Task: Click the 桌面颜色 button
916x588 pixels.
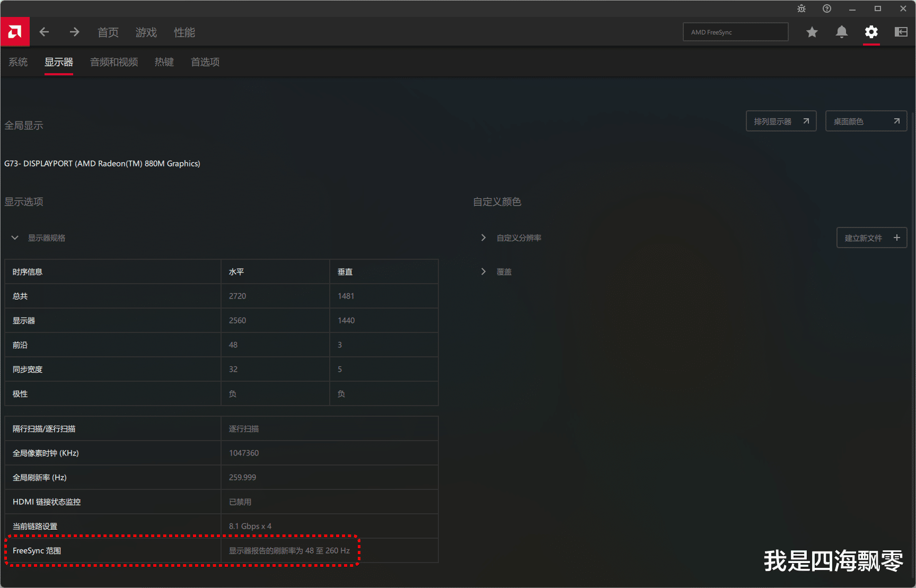Action: click(x=866, y=121)
